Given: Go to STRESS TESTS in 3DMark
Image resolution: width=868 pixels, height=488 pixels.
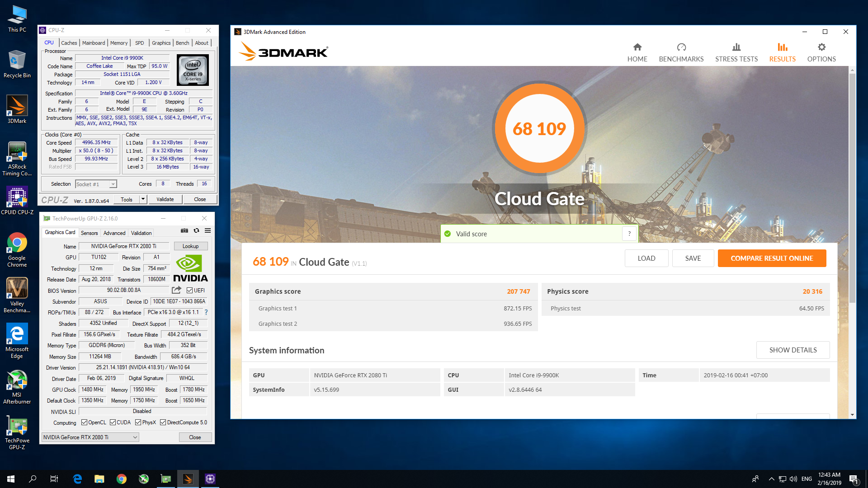Looking at the screenshot, I should [736, 52].
